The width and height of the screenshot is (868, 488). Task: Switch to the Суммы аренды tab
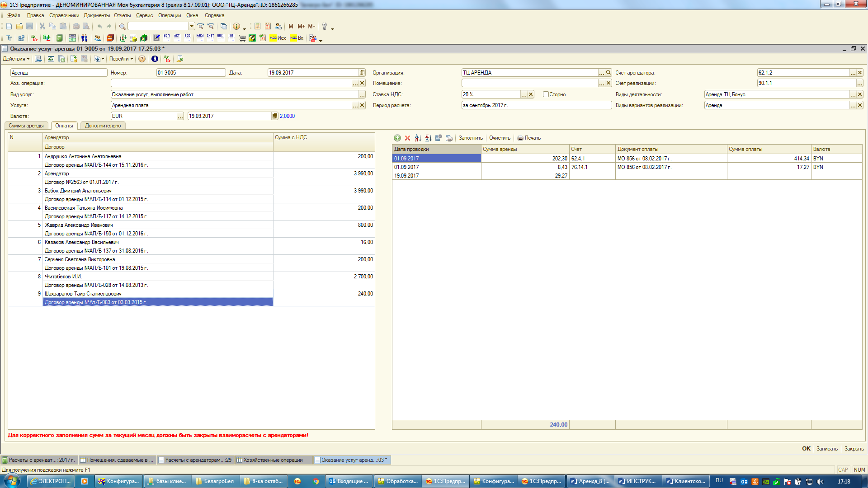coord(26,126)
